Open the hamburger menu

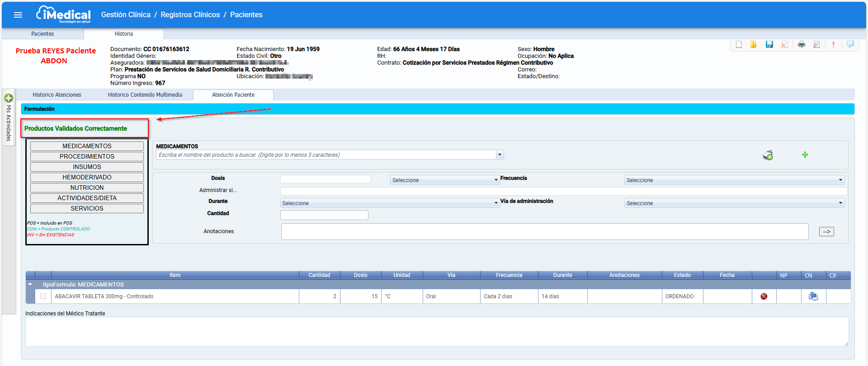click(x=18, y=15)
